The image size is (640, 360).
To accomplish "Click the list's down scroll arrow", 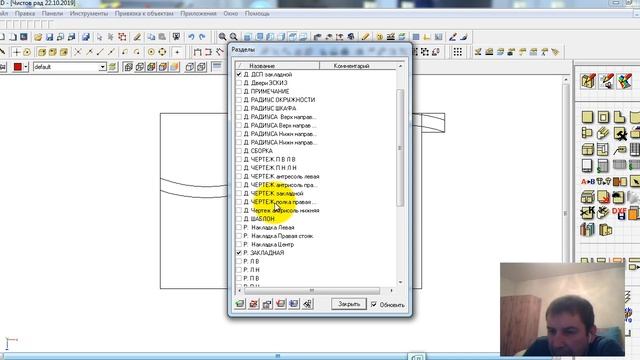I will (x=400, y=282).
